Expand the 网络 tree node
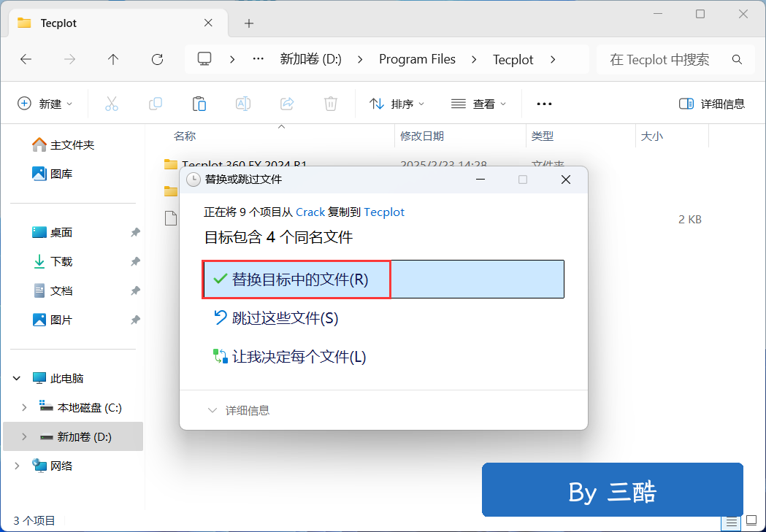 [x=17, y=466]
